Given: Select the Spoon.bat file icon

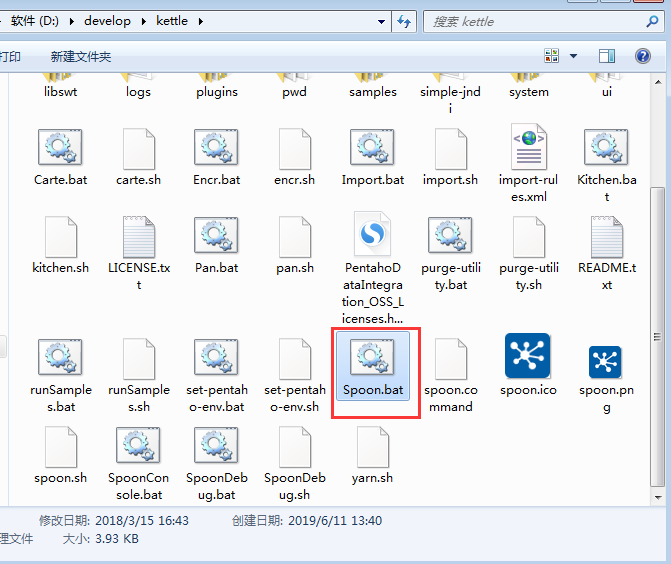Looking at the screenshot, I should pos(372,357).
